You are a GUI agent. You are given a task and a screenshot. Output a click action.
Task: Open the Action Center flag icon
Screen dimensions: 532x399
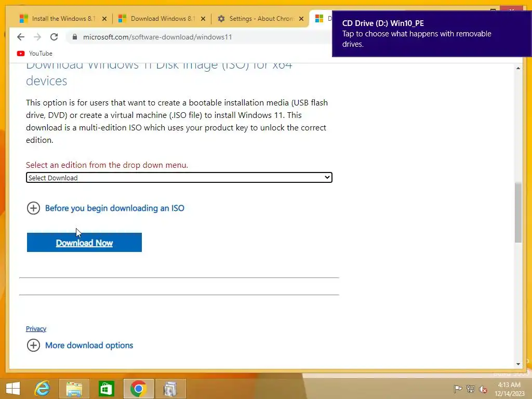(x=458, y=389)
